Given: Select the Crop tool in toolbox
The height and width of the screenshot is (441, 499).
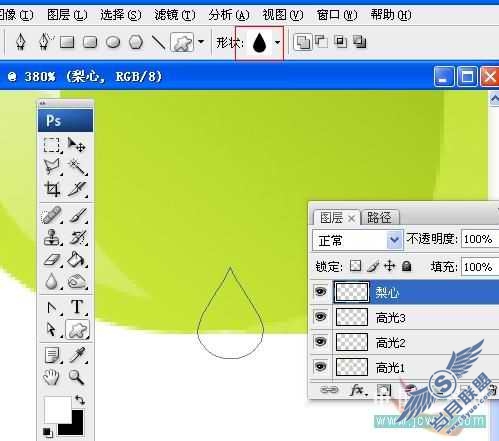Looking at the screenshot, I should [52, 189].
